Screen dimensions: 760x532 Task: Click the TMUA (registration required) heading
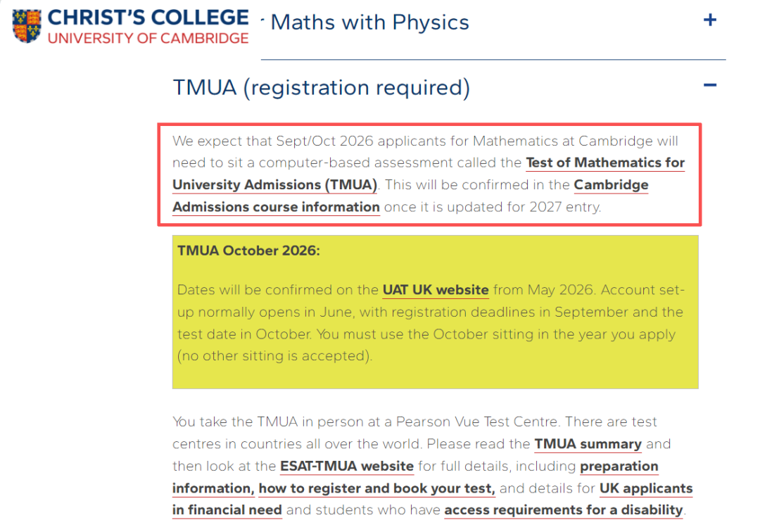pyautogui.click(x=321, y=87)
